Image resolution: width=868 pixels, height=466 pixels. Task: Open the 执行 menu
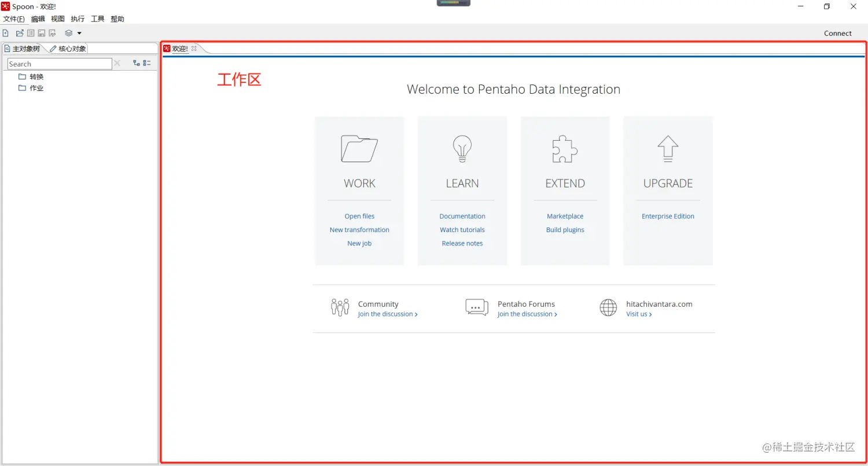click(x=78, y=19)
